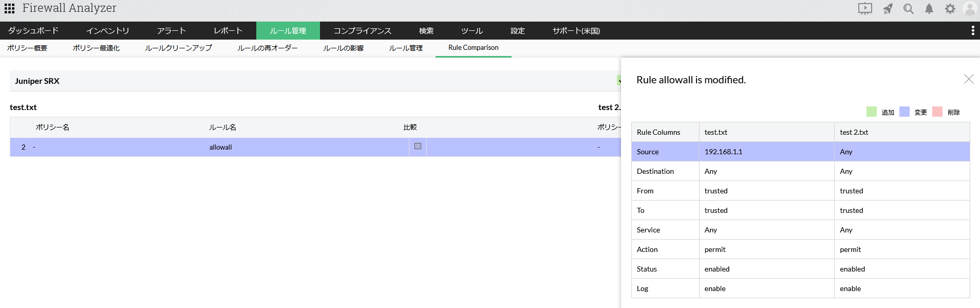Open the notifications bell

[929, 9]
